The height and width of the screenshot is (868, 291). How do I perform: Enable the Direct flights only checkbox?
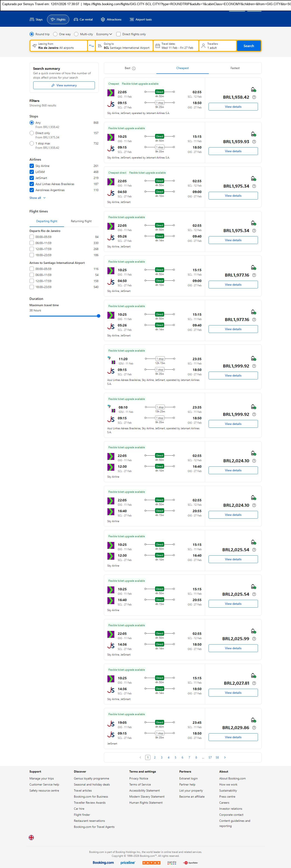pyautogui.click(x=118, y=34)
